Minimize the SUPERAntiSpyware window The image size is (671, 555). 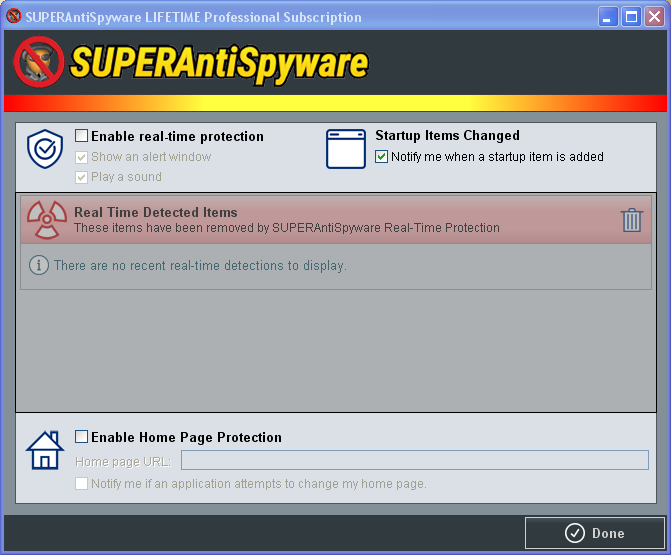coord(608,17)
